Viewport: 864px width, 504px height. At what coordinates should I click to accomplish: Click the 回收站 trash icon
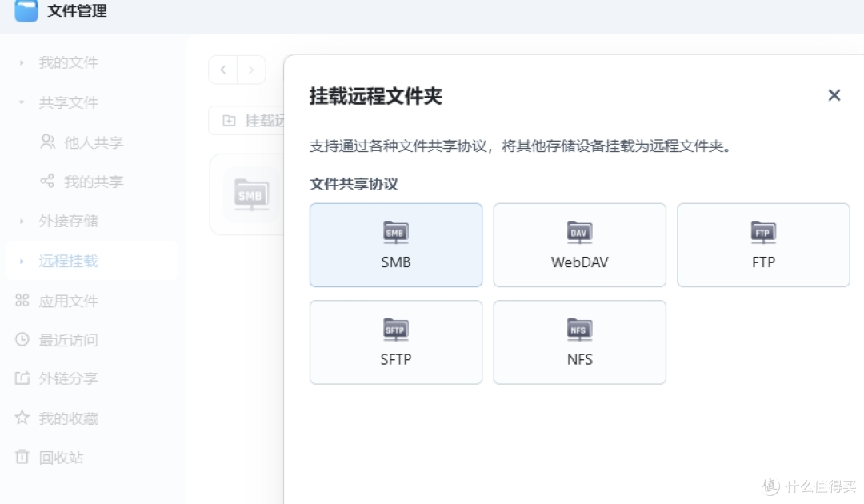(22, 458)
